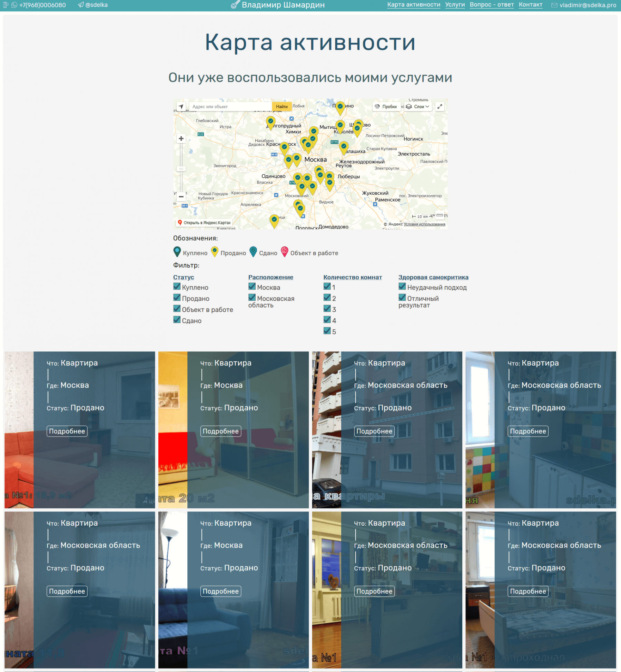Click the geolocation arrow on the map
The width and height of the screenshot is (621, 672).
(x=181, y=107)
